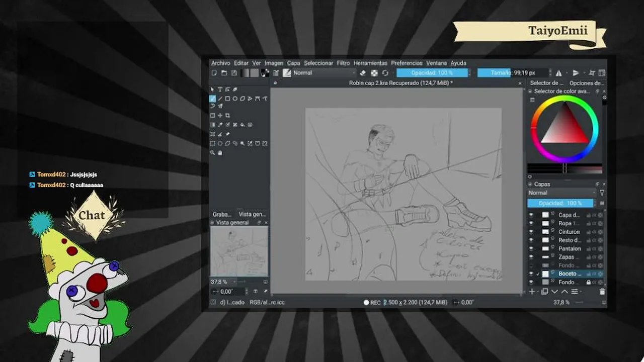Select the Rectangle shape tool
This screenshot has width=644, height=362.
(227, 99)
